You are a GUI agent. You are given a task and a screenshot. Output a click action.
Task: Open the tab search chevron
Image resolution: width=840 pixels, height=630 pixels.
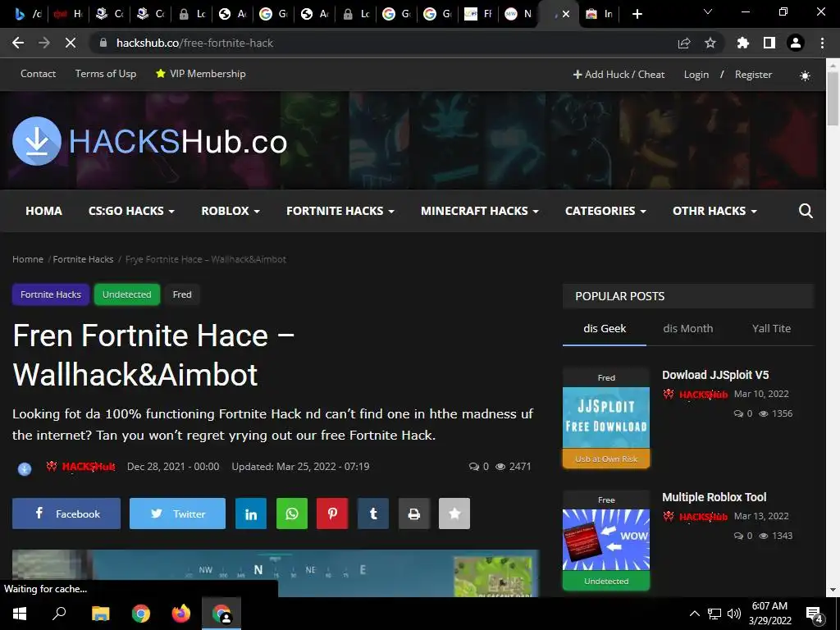click(x=708, y=11)
